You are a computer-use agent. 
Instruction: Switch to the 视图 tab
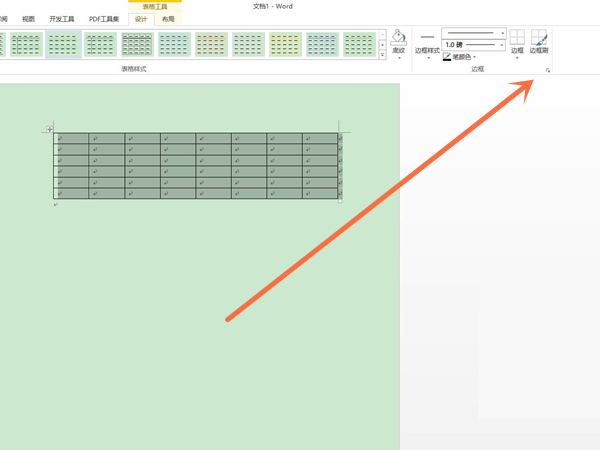tap(28, 19)
